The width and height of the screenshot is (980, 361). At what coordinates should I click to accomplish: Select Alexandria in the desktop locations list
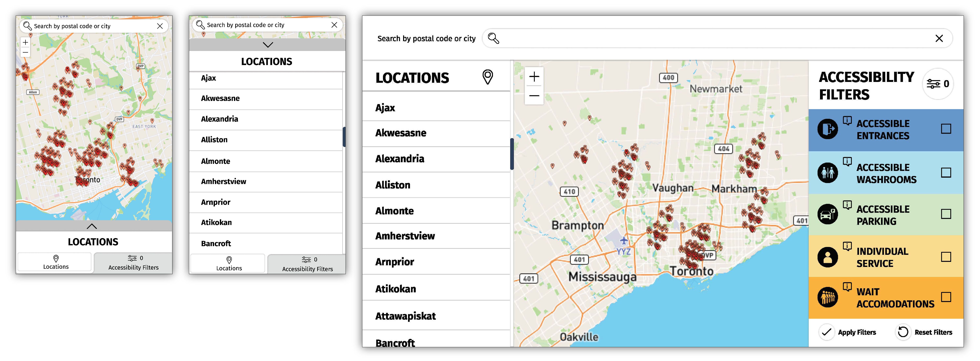pos(400,159)
